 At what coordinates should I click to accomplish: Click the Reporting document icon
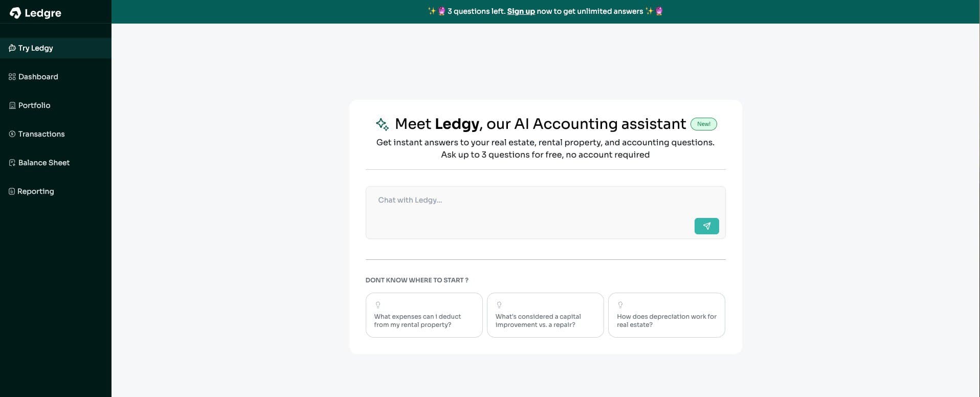(12, 191)
